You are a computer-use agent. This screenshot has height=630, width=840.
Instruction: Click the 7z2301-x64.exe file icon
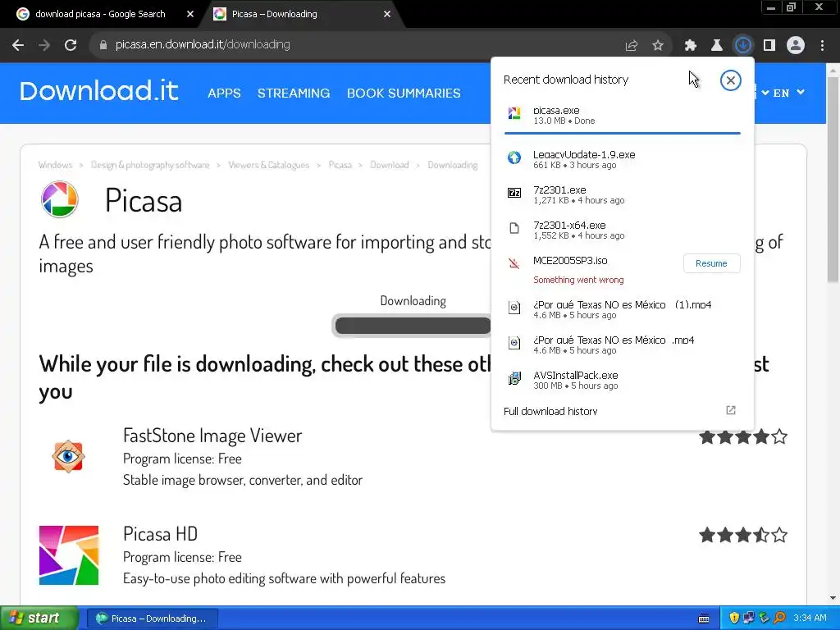514,229
